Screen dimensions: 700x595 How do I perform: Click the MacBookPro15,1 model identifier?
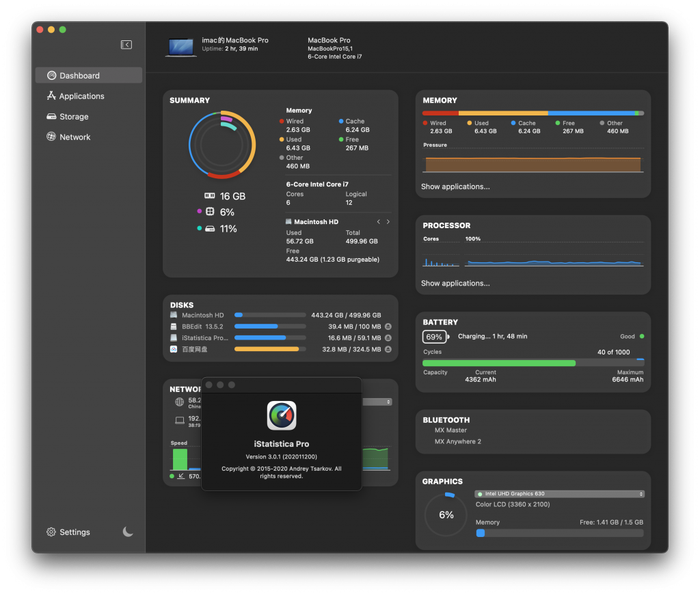(330, 49)
